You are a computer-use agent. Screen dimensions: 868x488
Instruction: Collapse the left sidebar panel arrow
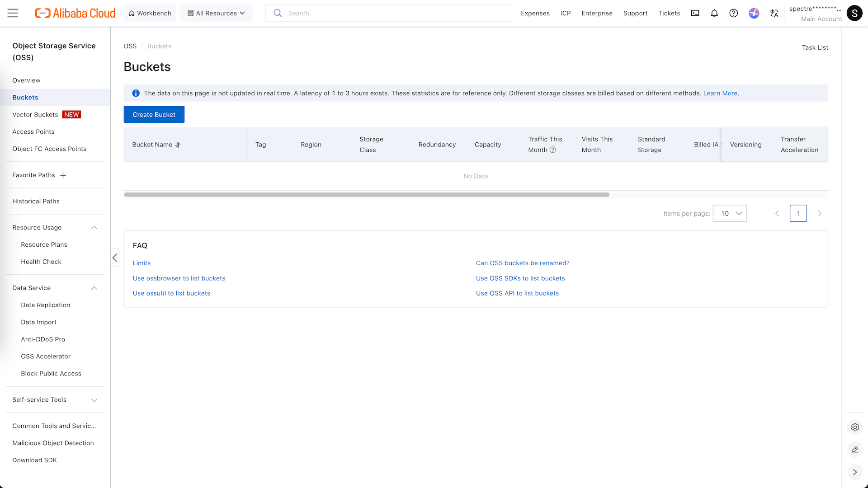115,258
